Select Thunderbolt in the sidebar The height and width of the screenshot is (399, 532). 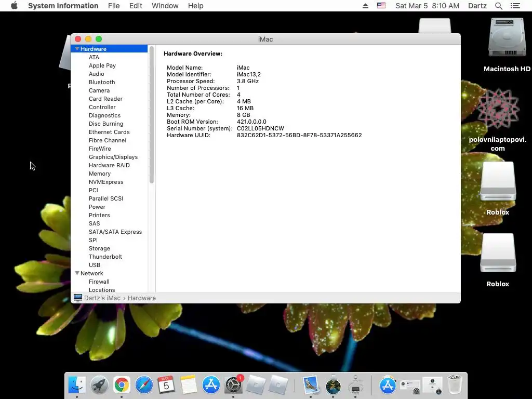(105, 257)
